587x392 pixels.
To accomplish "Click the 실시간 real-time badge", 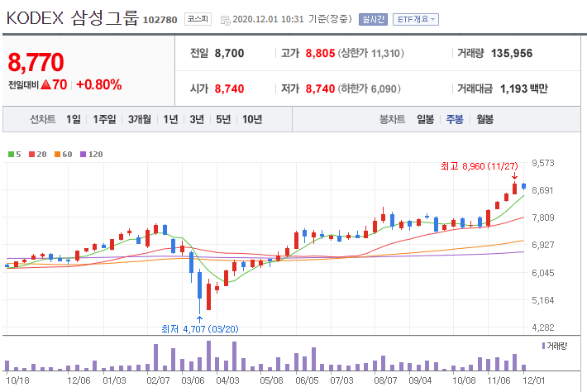I will tap(373, 20).
